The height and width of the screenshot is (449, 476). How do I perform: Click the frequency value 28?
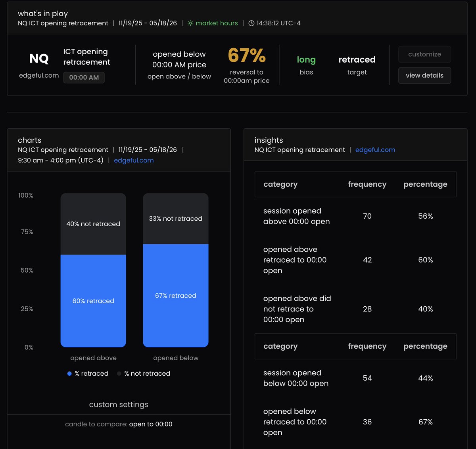367,309
